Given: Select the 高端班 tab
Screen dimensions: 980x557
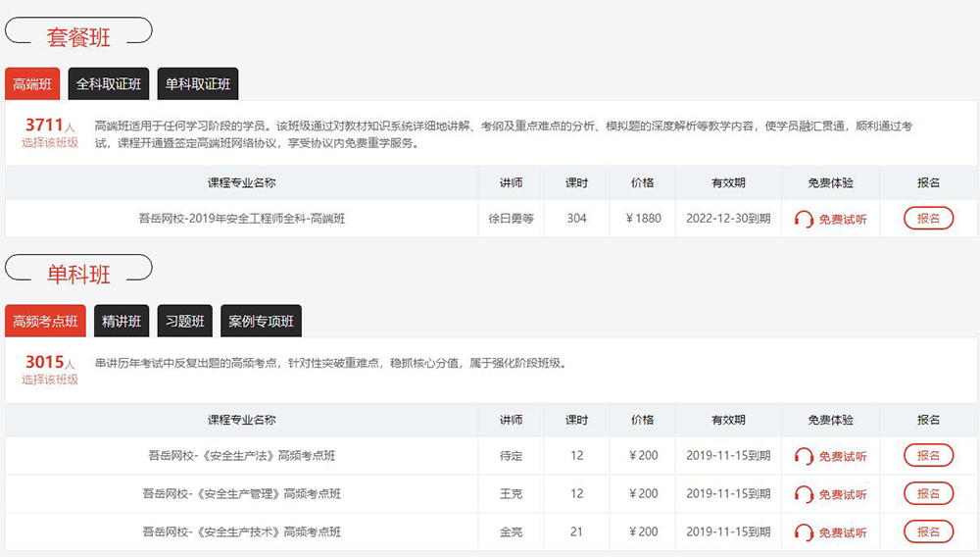Looking at the screenshot, I should pyautogui.click(x=32, y=83).
